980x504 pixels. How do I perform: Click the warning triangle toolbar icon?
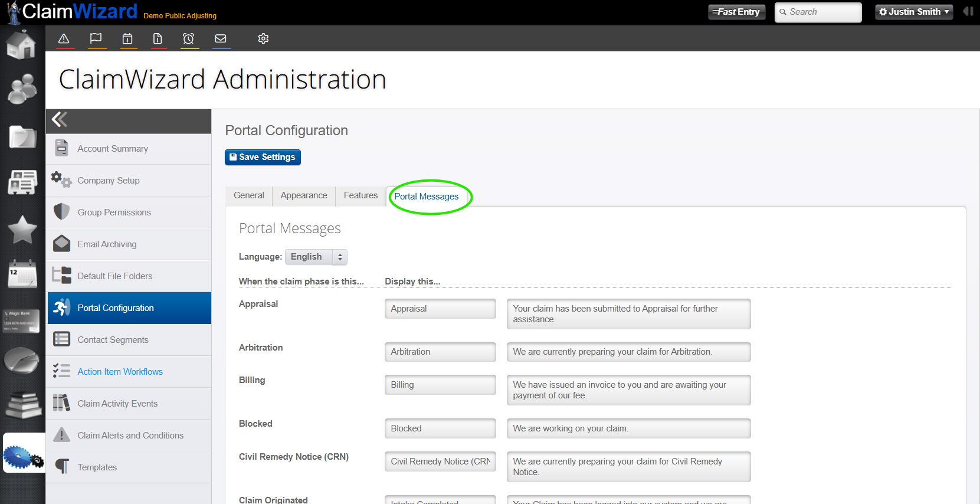[64, 39]
